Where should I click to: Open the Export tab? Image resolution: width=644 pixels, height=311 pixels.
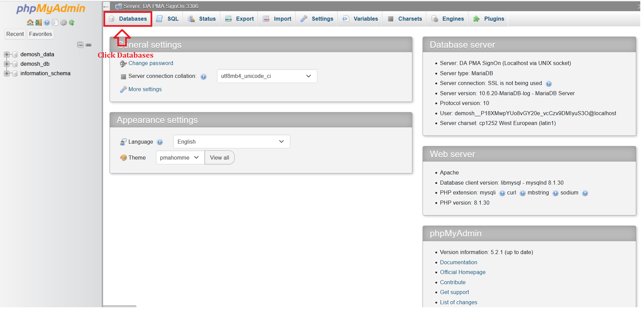[x=239, y=19]
